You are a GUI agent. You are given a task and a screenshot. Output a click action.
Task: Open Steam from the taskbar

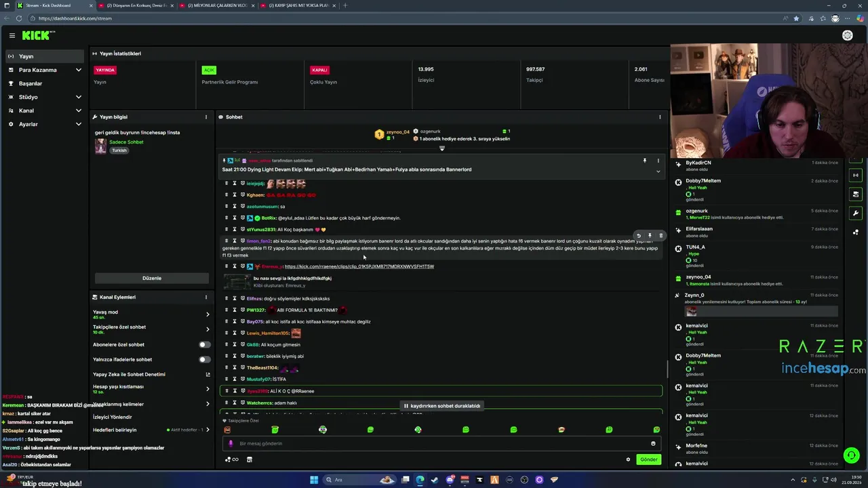[x=434, y=480]
